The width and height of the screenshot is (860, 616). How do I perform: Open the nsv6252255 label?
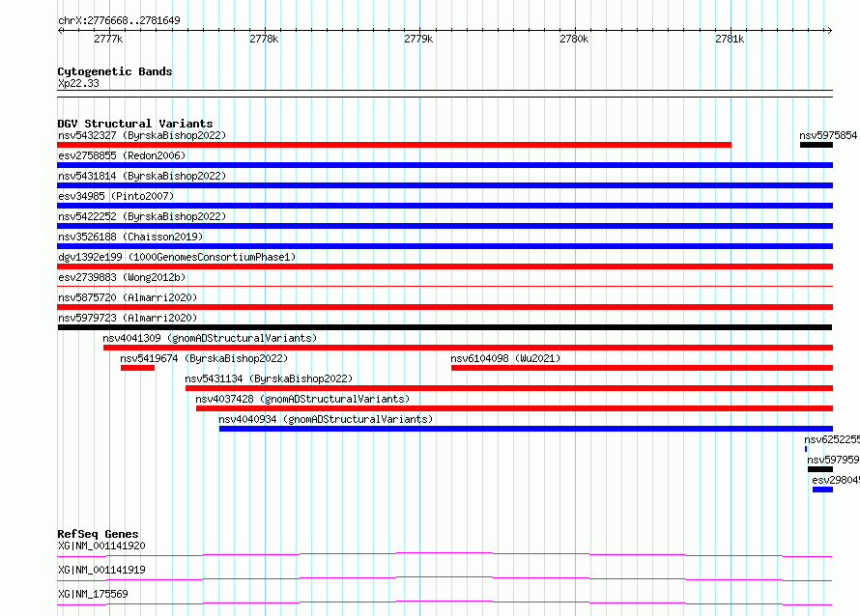[x=831, y=439]
